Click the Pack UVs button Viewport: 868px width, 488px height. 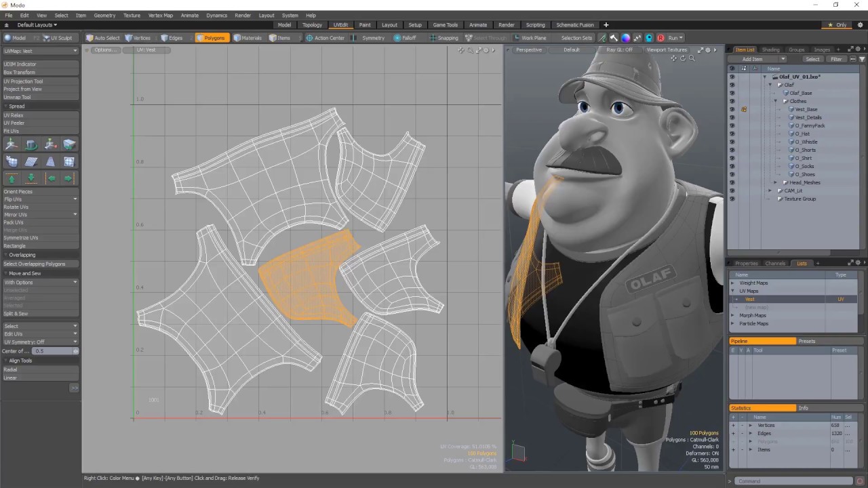point(40,222)
